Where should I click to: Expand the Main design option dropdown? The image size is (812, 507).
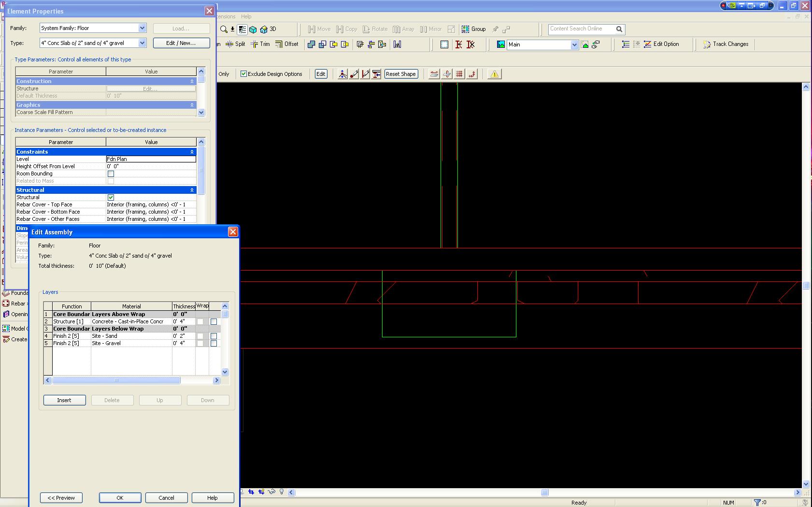pyautogui.click(x=574, y=44)
